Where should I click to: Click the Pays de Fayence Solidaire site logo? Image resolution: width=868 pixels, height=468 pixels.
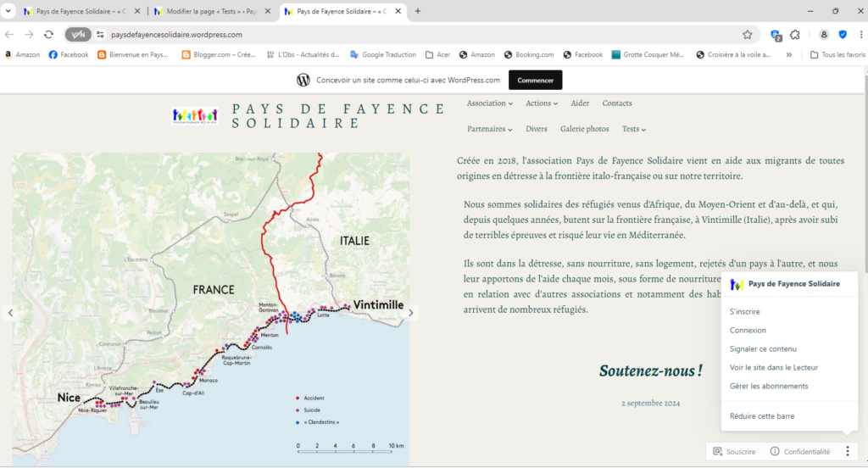[x=195, y=116]
